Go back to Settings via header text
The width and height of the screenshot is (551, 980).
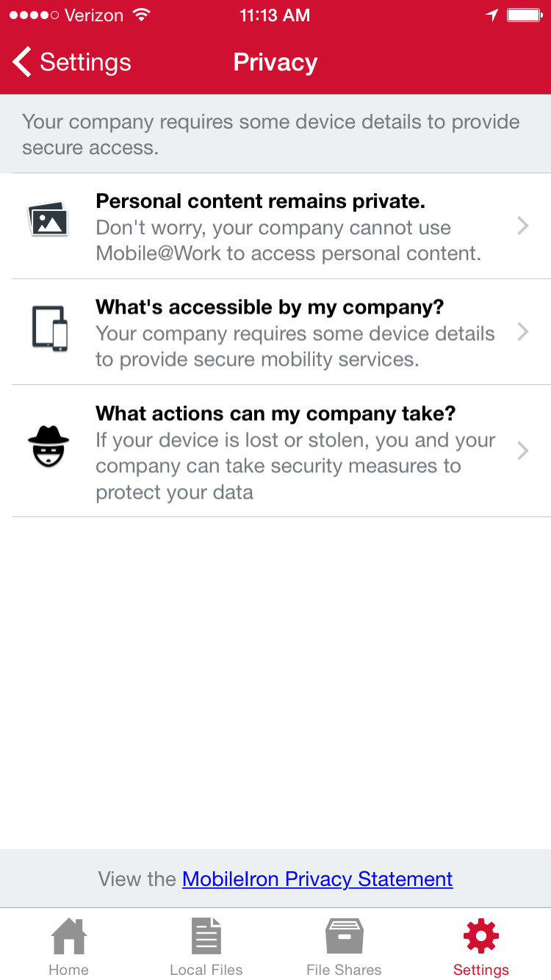[x=85, y=62]
